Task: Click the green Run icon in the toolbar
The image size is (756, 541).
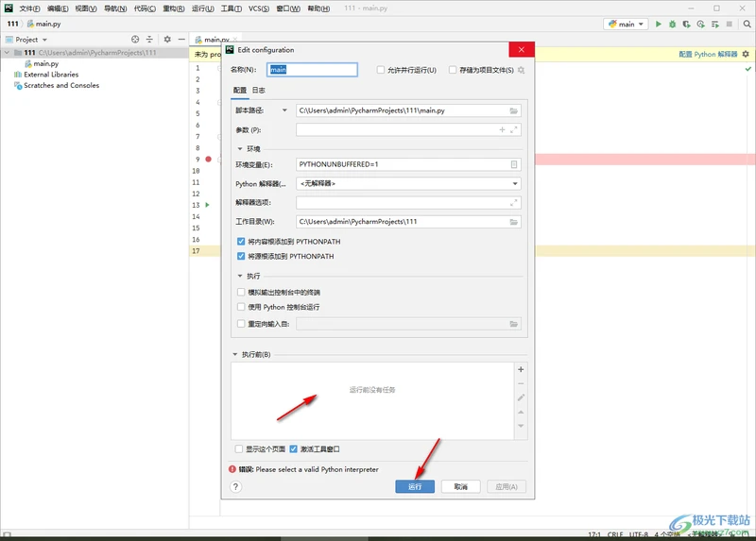Action: 658,25
